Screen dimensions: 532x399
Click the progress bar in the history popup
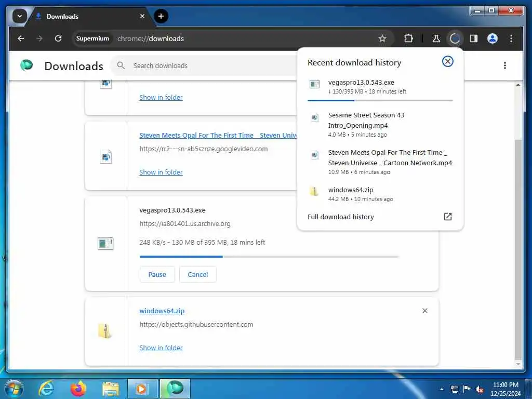pyautogui.click(x=380, y=100)
